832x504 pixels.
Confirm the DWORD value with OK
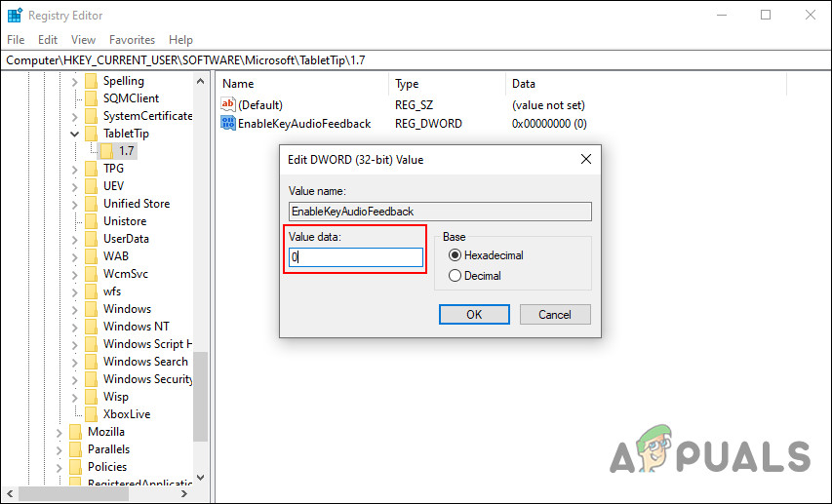coord(474,314)
